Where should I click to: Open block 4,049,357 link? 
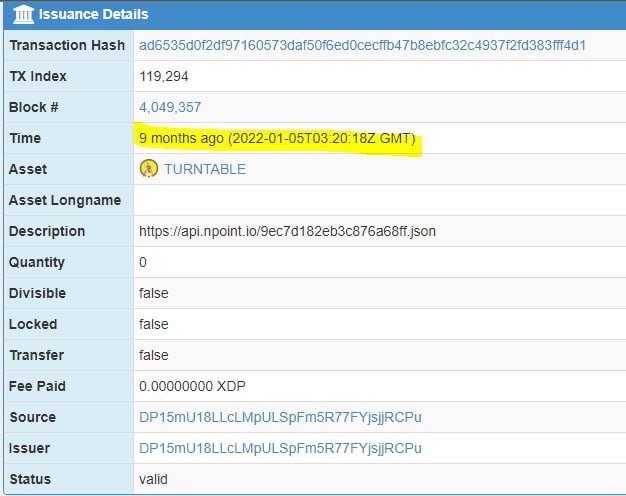[170, 107]
